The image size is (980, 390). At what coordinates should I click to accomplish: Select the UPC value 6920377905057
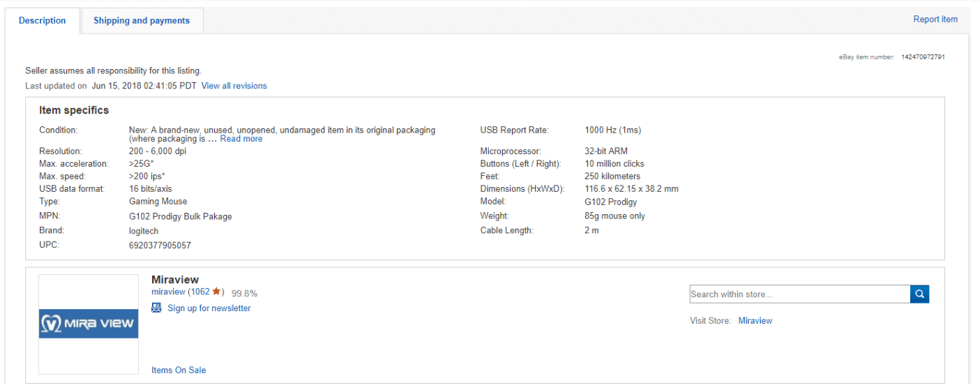160,246
